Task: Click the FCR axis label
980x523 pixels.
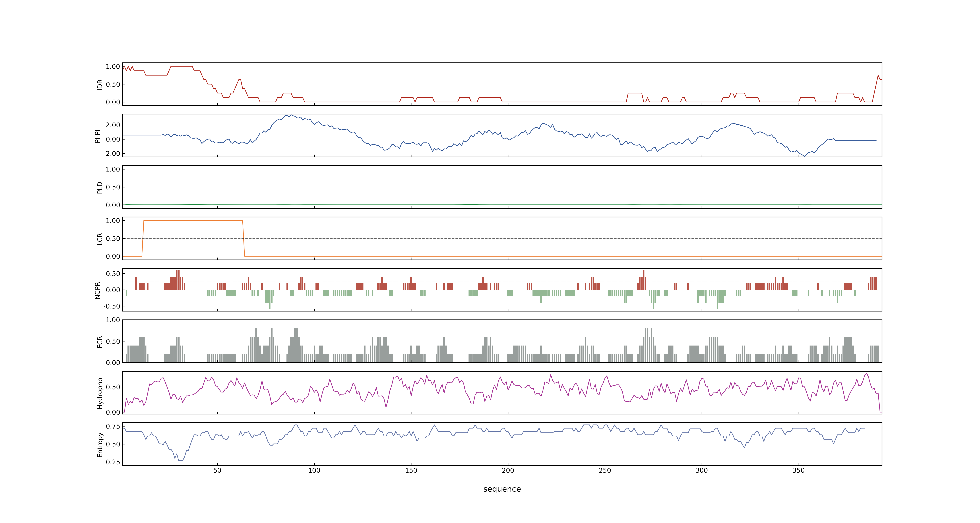Action: (100, 342)
